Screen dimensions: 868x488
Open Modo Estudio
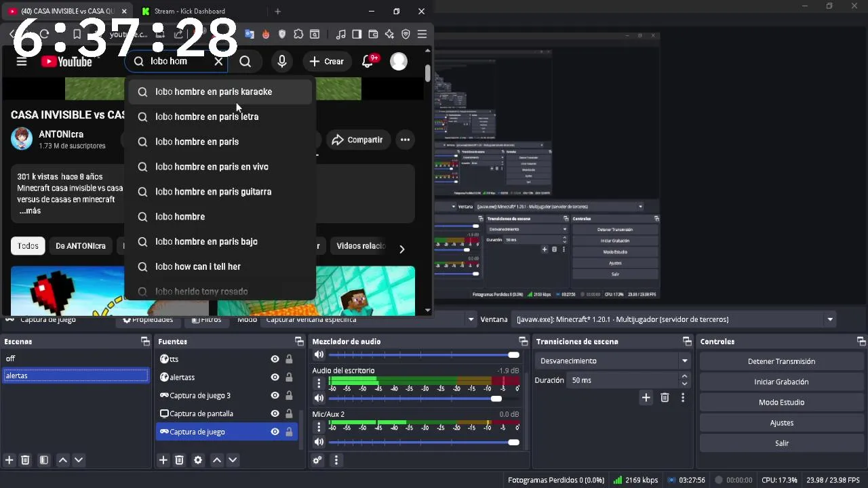[x=781, y=402]
